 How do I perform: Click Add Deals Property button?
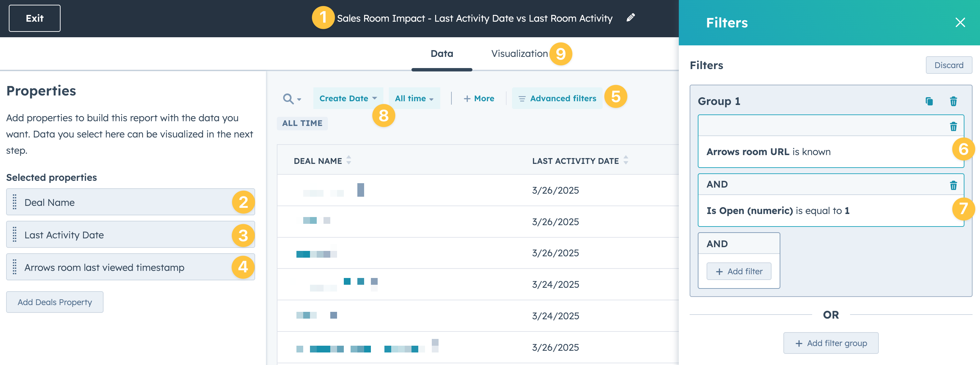point(55,302)
